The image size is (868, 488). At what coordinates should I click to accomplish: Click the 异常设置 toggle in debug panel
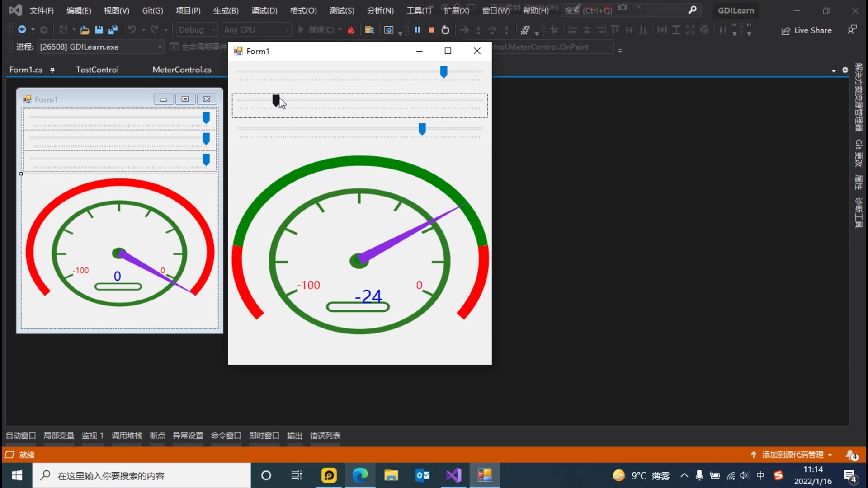click(188, 436)
